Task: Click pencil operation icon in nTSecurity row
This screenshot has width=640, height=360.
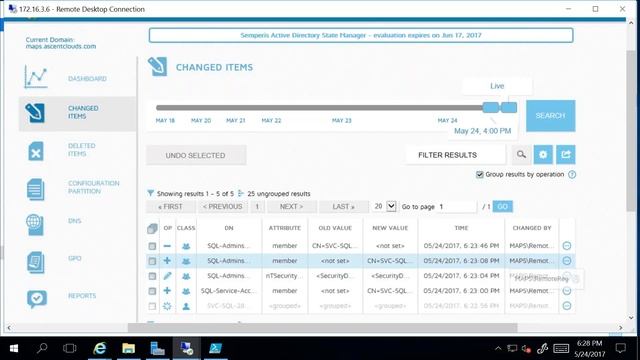Action: pos(167,276)
